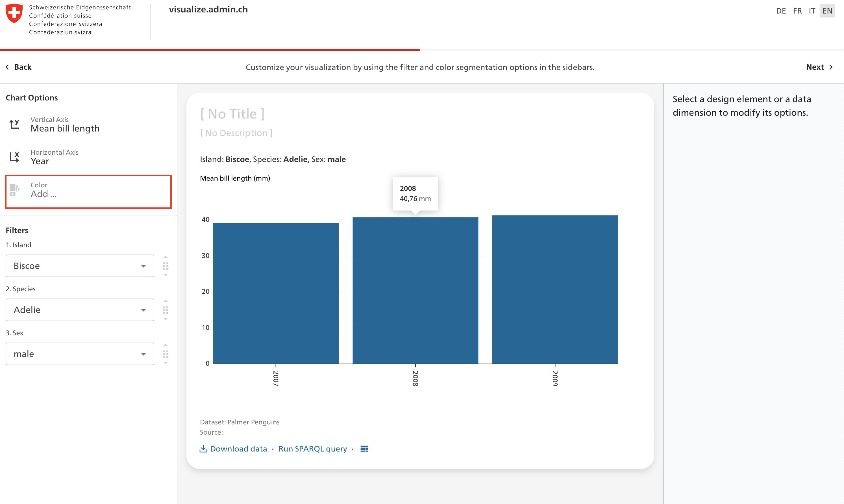Switch interface language to German

pyautogui.click(x=781, y=10)
